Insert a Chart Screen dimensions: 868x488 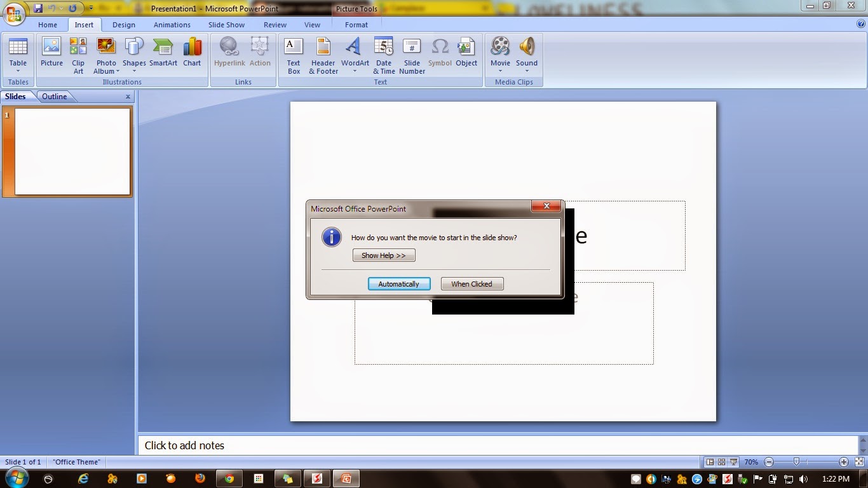tap(192, 51)
